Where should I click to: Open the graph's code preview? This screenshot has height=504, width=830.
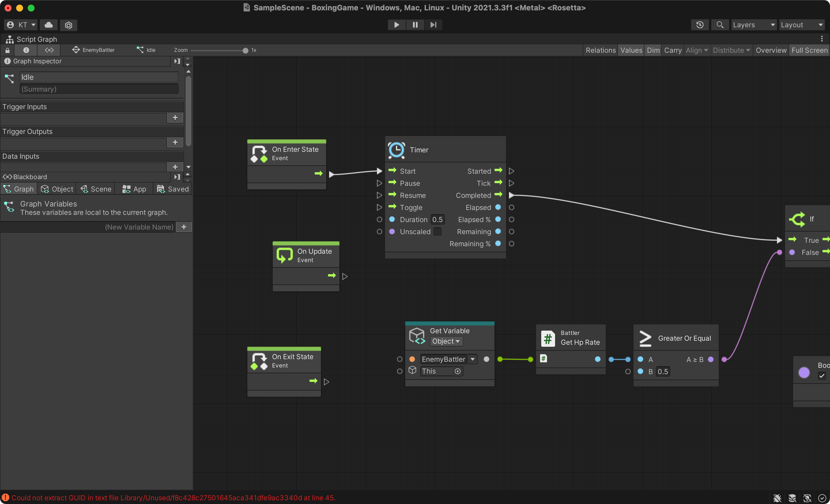tap(49, 50)
